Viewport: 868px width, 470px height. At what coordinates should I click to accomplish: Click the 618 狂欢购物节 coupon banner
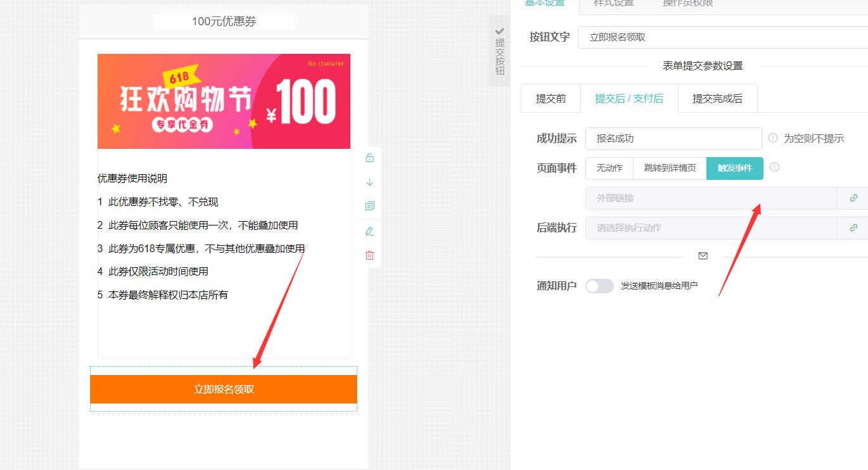[224, 101]
